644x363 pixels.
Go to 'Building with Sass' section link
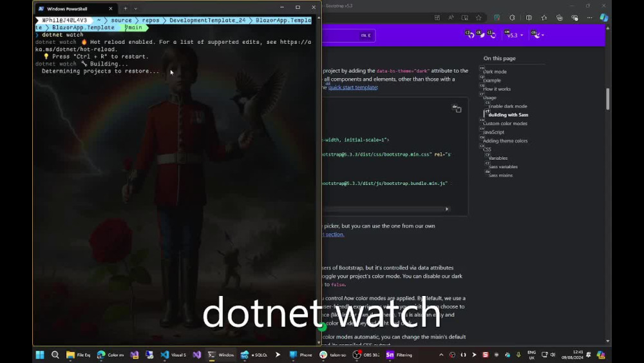pyautogui.click(x=508, y=115)
